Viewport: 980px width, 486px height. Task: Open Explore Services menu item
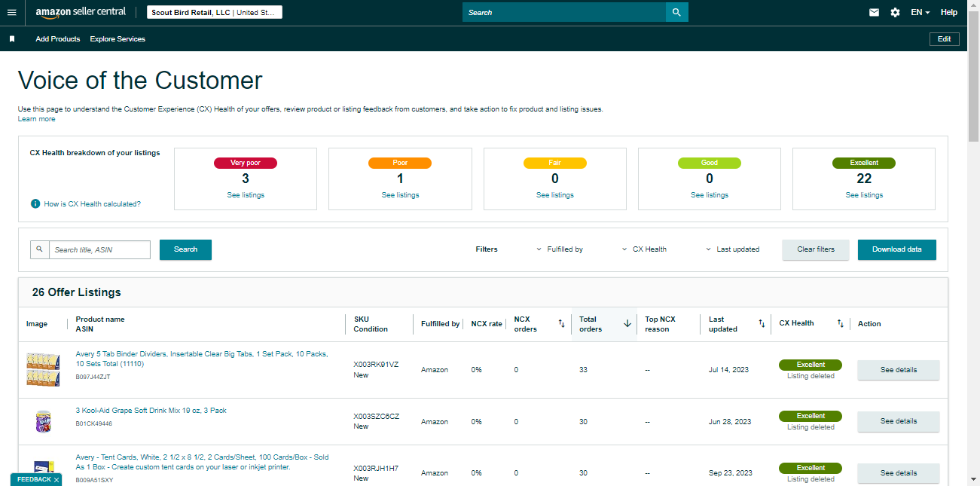pos(118,39)
